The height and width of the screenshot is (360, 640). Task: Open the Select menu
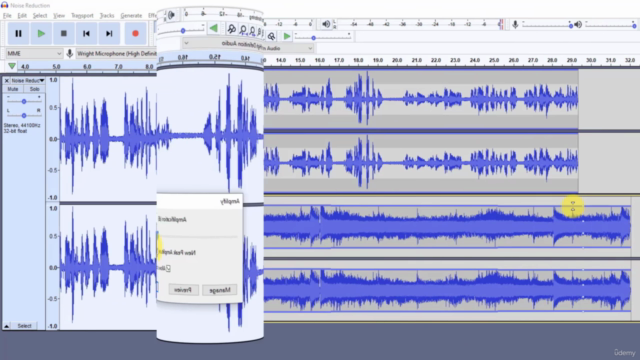click(x=40, y=16)
